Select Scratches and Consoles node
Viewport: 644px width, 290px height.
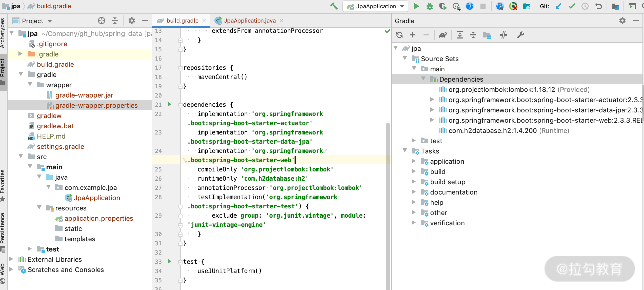click(66, 270)
